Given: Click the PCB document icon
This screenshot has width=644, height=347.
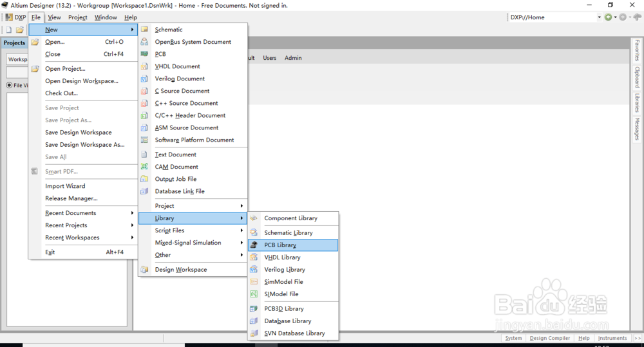Looking at the screenshot, I should click(144, 54).
